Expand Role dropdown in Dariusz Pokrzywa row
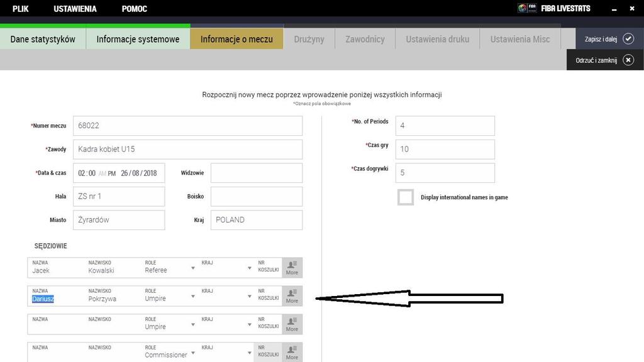This screenshot has height=362, width=644. pos(192,297)
